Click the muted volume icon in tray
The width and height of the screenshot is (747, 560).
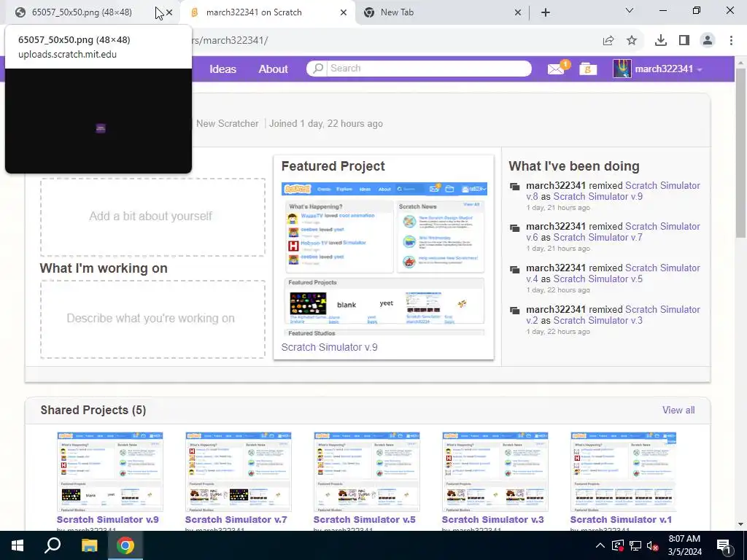point(653,545)
